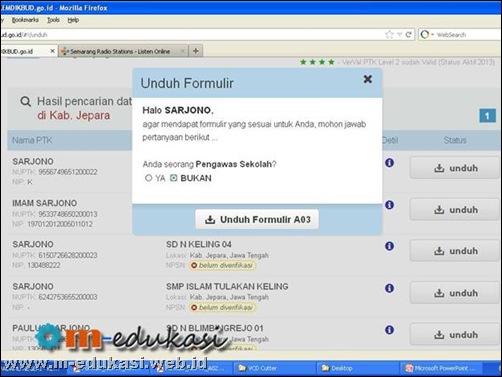This screenshot has height=377, width=502.
Task: Click the Status column header
Action: click(455, 140)
